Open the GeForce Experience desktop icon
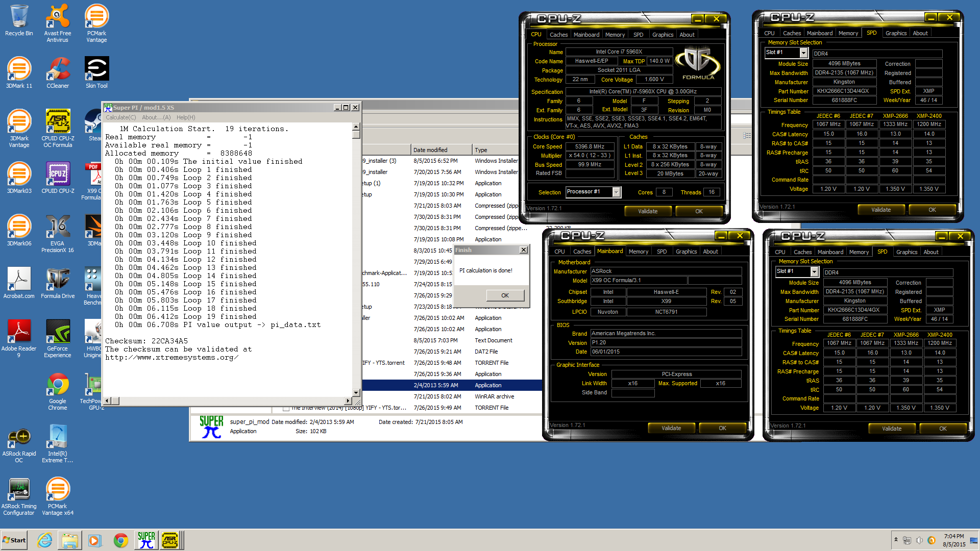980x551 pixels. 58,339
